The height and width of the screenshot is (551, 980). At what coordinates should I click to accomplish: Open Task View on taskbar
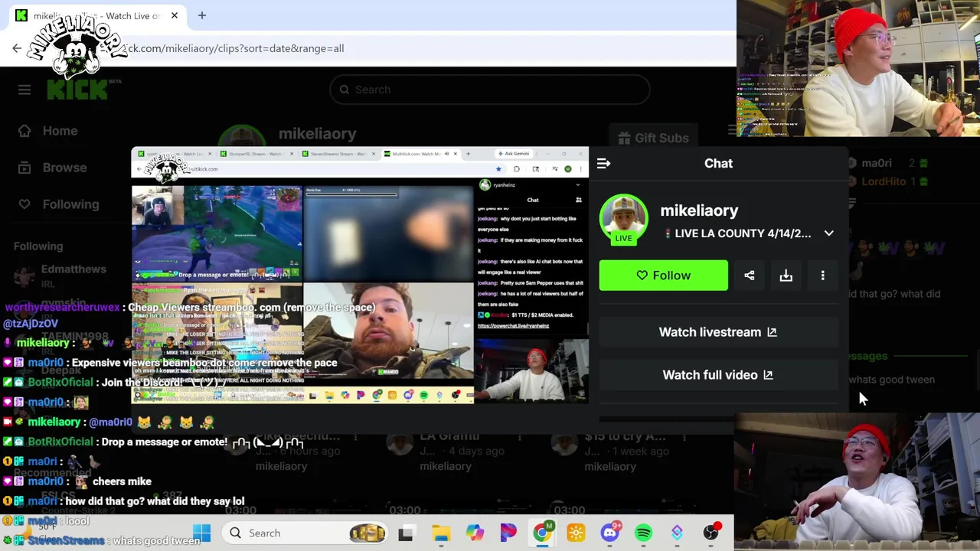point(406,533)
